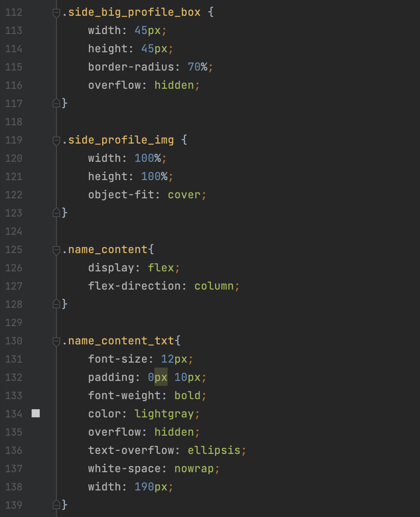420x517 pixels.
Task: Click the font-weight property
Action: [125, 395]
